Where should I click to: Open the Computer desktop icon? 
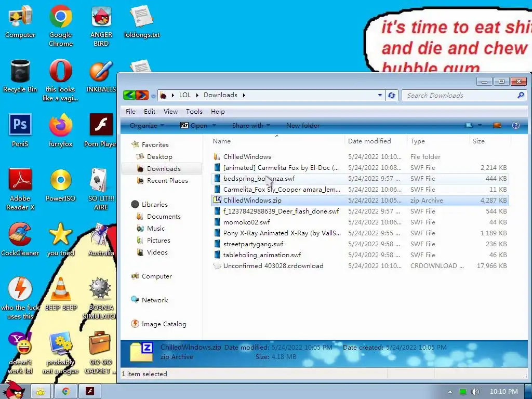tap(20, 22)
